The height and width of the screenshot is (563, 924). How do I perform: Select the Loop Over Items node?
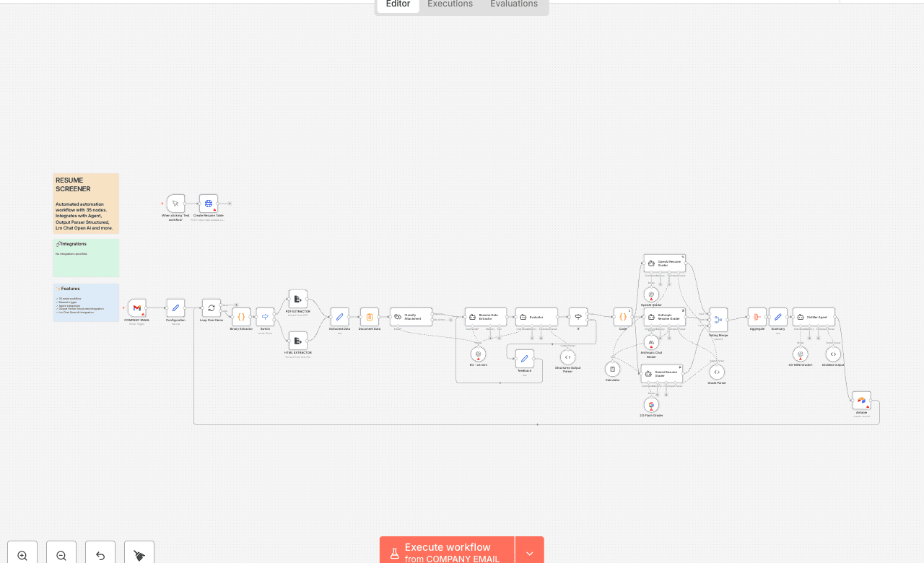click(x=212, y=308)
